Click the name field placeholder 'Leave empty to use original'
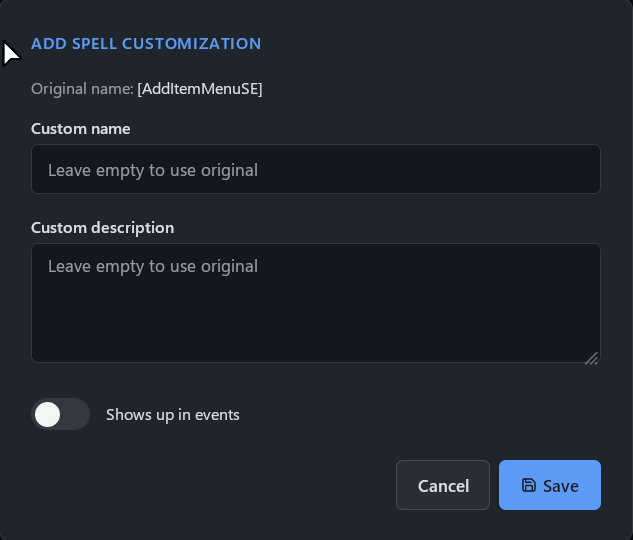This screenshot has height=540, width=633. coord(153,170)
